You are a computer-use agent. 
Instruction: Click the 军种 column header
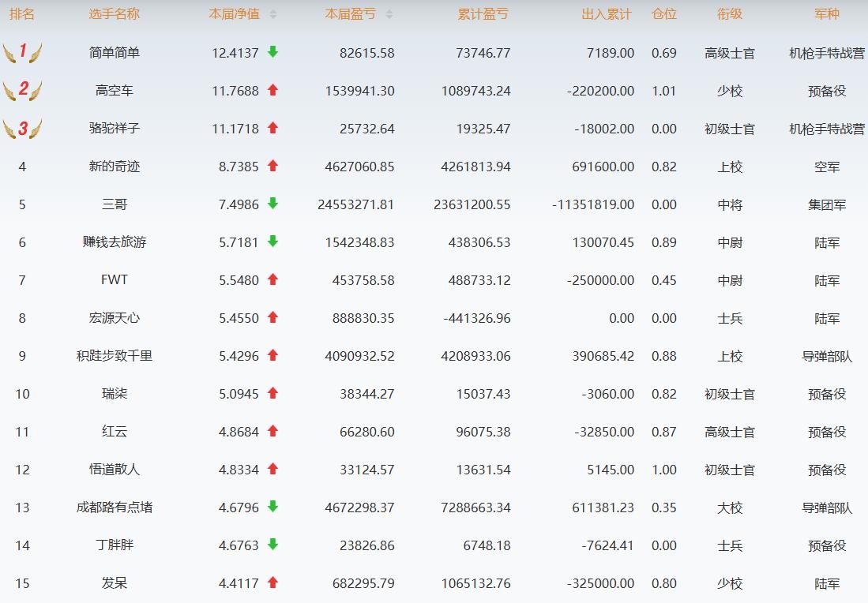[x=826, y=14]
